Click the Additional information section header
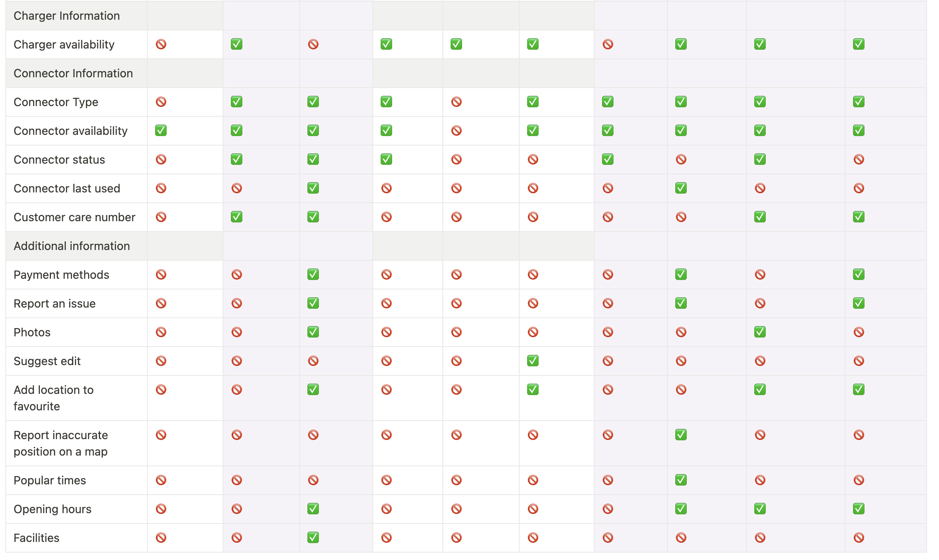This screenshot has width=939, height=560. [x=72, y=246]
